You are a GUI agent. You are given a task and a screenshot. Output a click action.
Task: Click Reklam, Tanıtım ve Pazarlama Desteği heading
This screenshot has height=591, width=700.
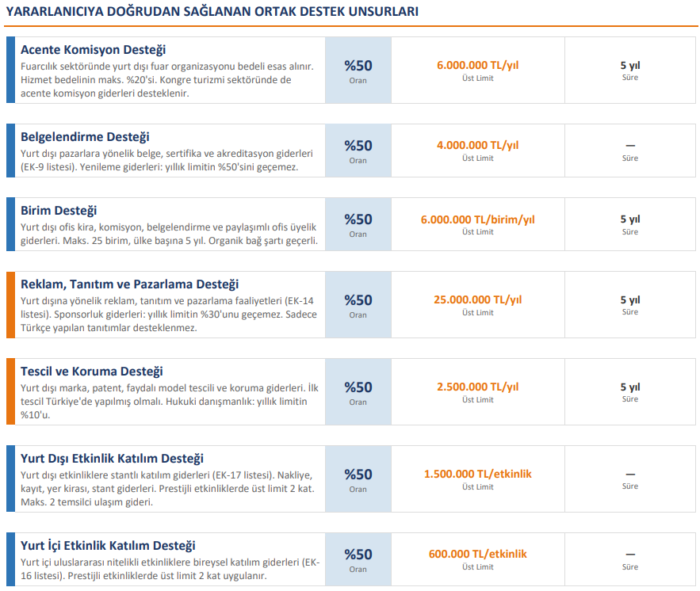(129, 284)
